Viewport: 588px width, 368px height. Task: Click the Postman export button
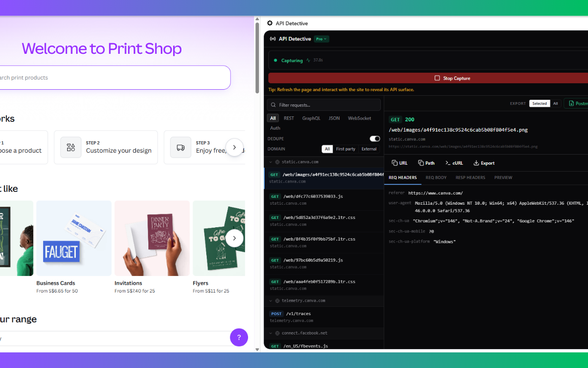[576, 103]
